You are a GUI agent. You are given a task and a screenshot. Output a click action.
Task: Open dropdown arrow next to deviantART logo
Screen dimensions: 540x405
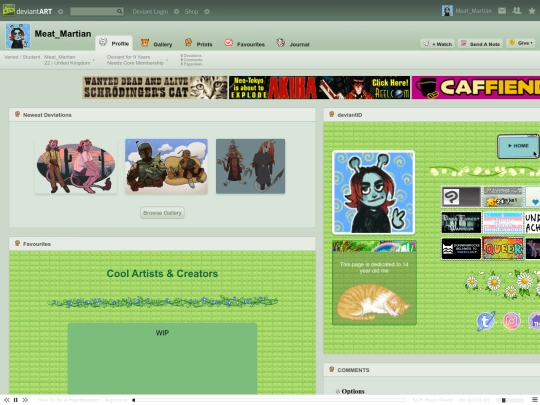61,11
